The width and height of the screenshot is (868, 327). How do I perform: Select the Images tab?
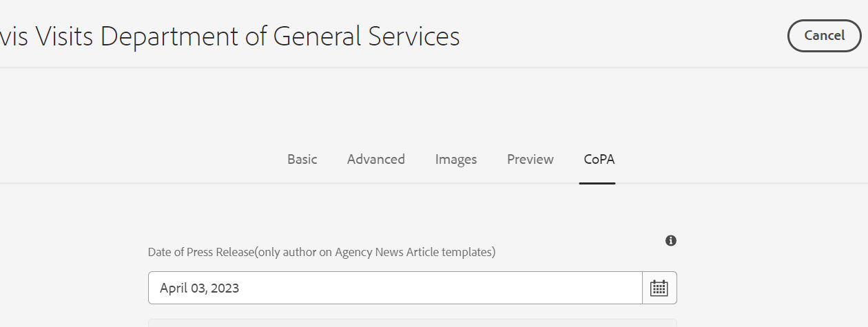(456, 159)
